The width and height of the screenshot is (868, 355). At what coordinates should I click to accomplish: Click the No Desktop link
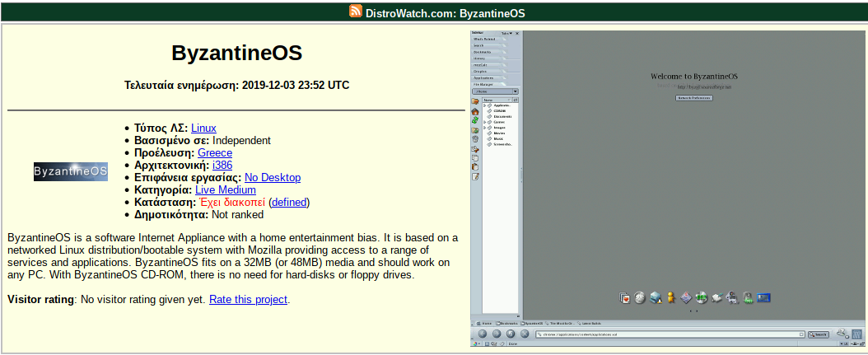pos(273,178)
